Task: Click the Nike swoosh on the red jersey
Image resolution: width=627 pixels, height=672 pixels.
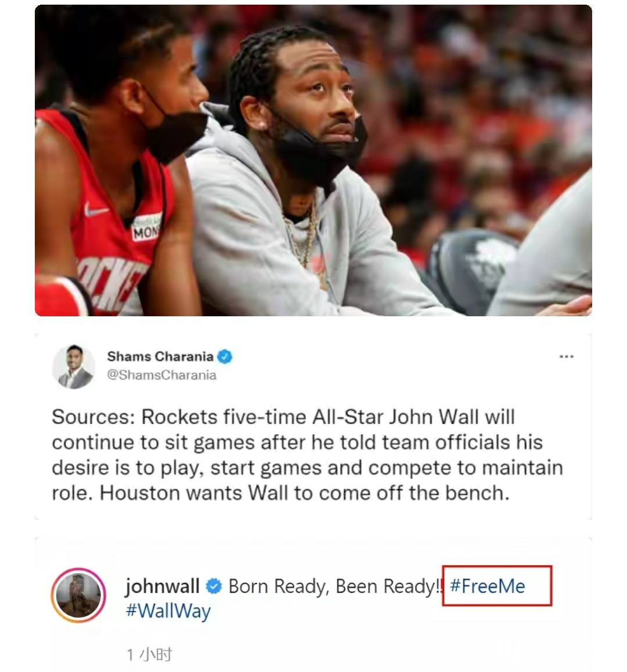Action: coord(96,210)
